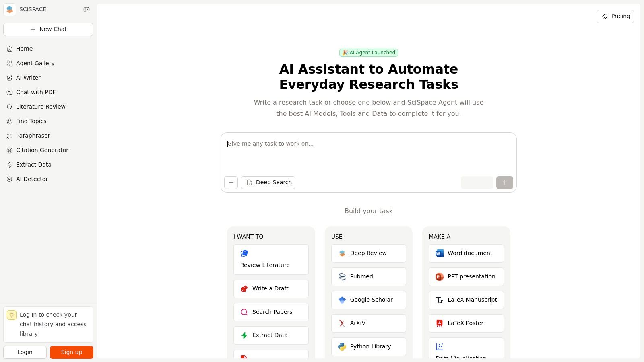View the Pricing page
This screenshot has height=362, width=644.
click(x=615, y=16)
